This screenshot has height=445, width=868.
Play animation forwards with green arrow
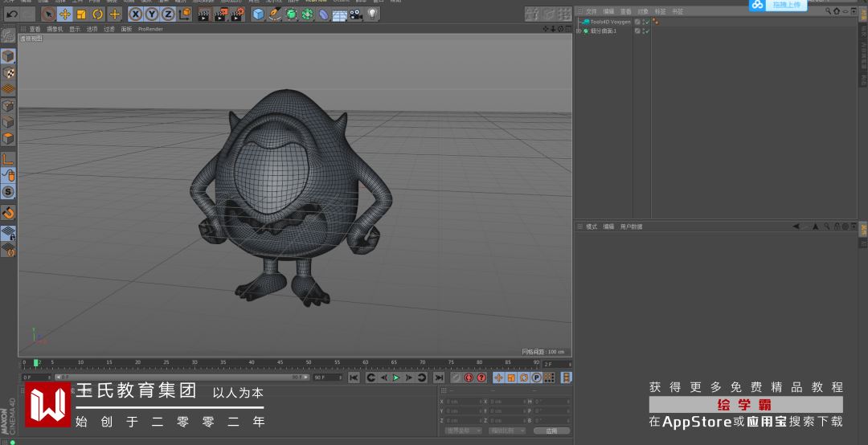[x=395, y=378]
